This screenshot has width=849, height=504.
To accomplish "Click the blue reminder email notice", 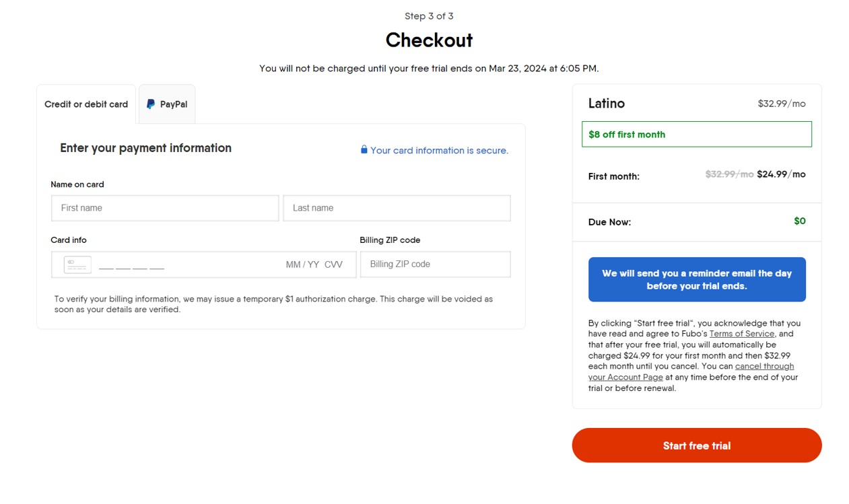I will 696,279.
